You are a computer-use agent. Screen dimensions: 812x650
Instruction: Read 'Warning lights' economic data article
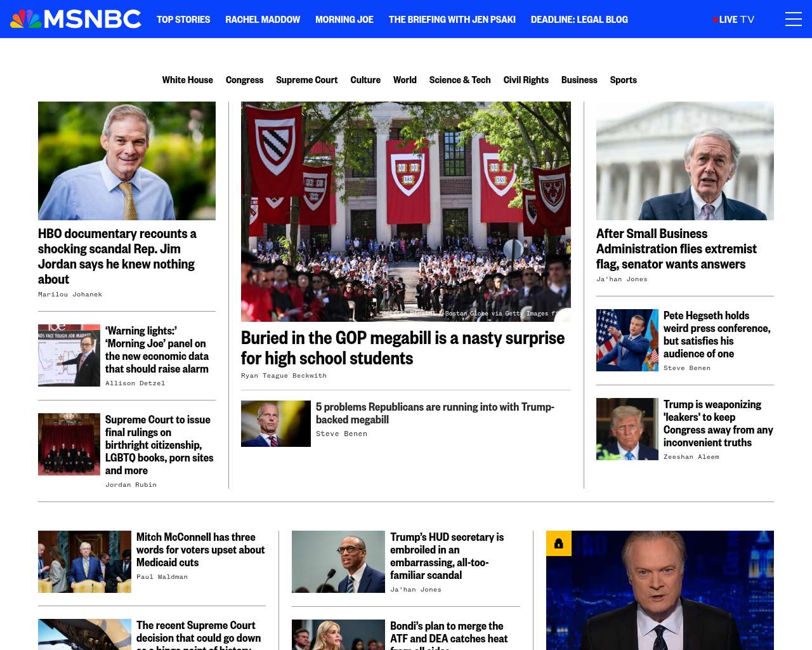[x=157, y=350]
